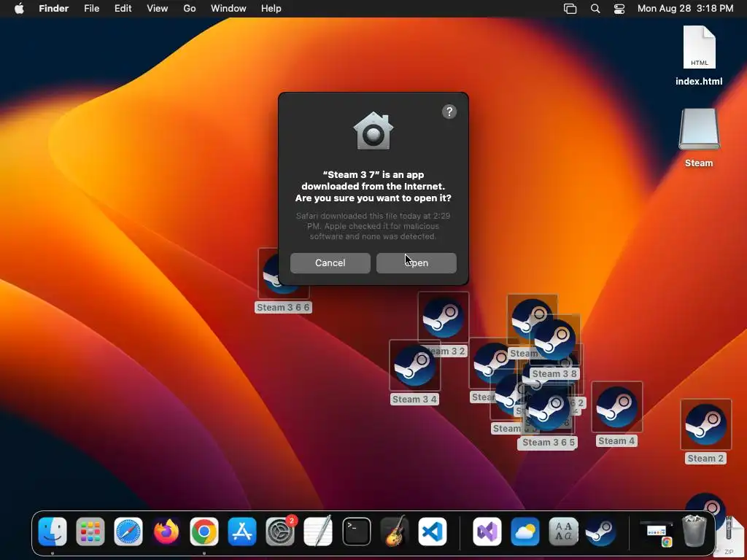Click Open in the Steam 3 7 dialog
Viewport: 747px width, 560px height.
click(x=417, y=262)
